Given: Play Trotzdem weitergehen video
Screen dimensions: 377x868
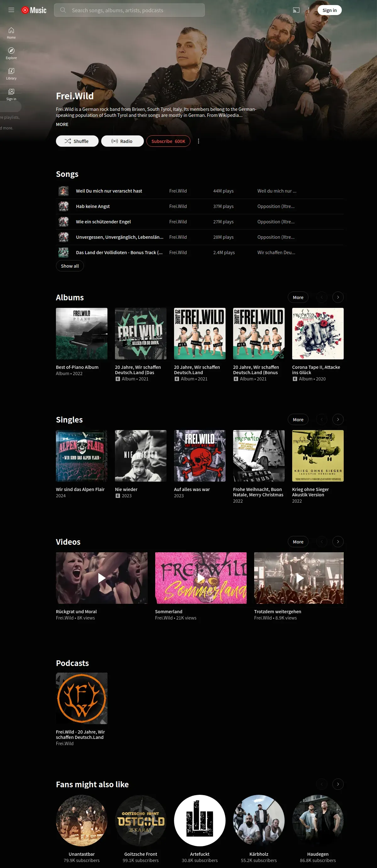Looking at the screenshot, I should click(299, 578).
